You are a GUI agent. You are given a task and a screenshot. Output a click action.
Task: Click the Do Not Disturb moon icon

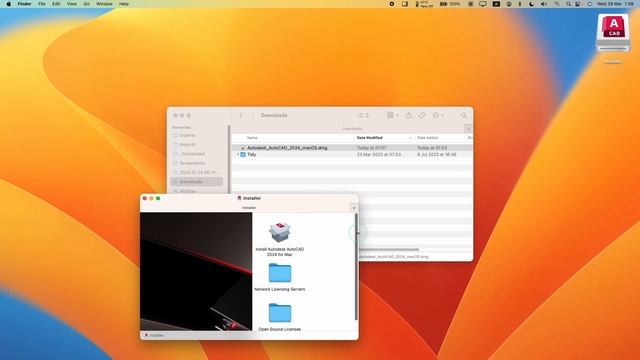531,4
